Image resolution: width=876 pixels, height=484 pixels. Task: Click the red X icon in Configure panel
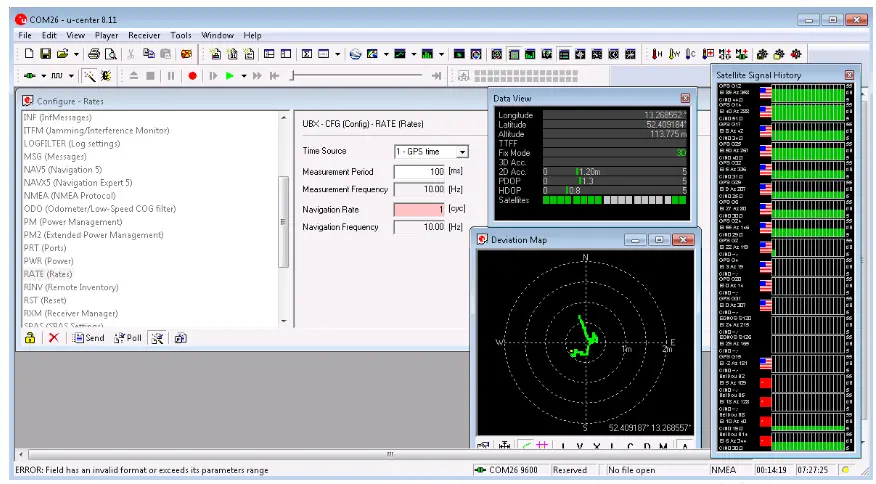tap(53, 338)
